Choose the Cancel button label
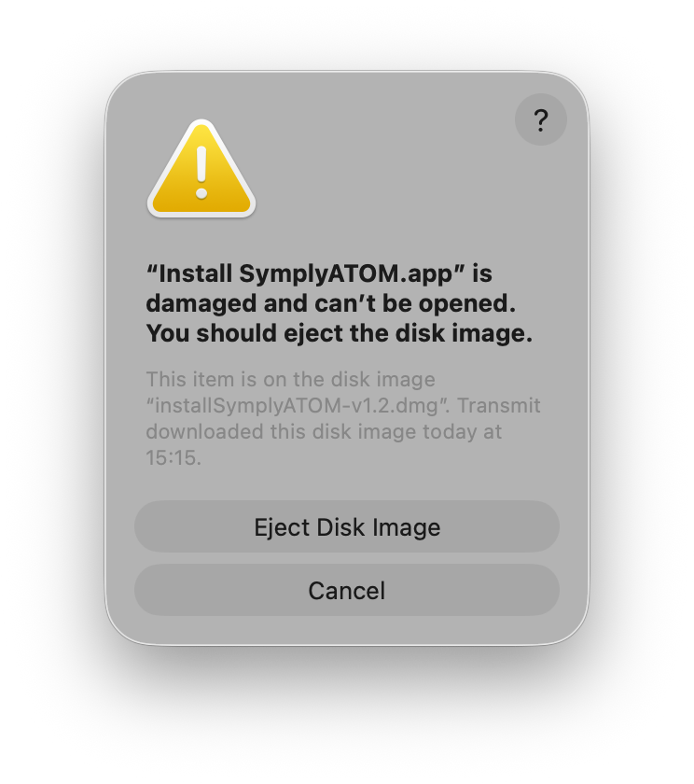 click(347, 591)
